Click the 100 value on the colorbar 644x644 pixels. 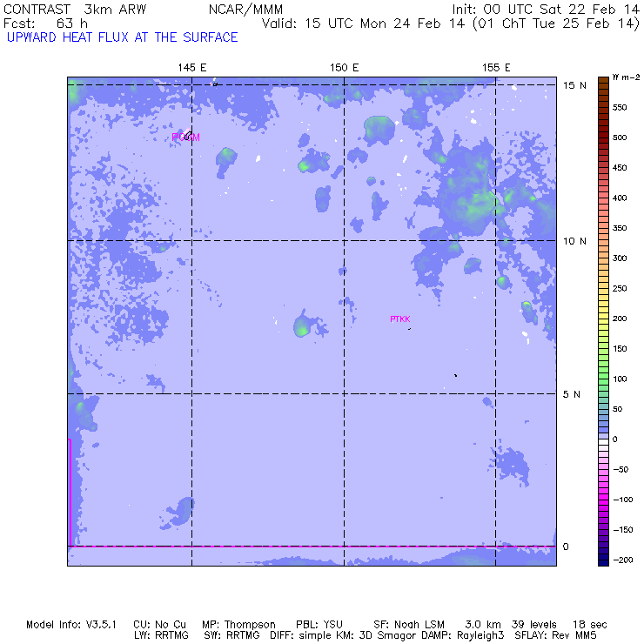[620, 379]
